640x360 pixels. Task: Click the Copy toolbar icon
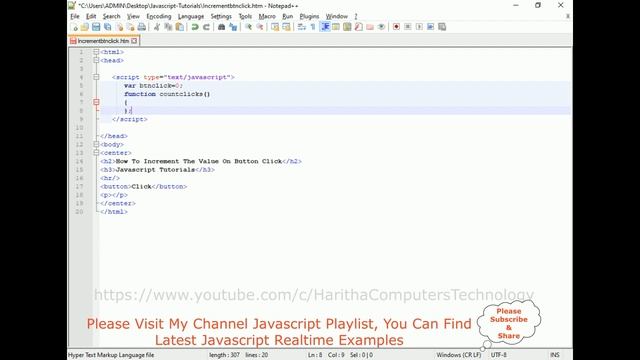point(168,27)
